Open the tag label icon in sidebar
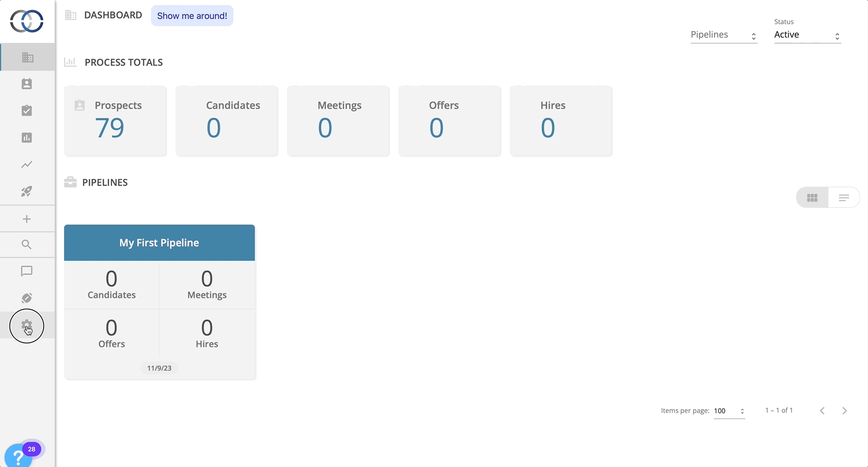 (x=27, y=298)
